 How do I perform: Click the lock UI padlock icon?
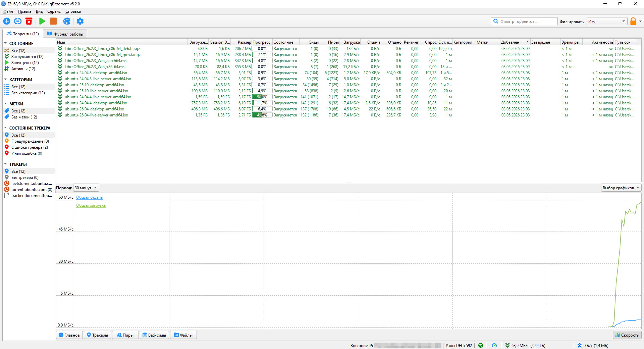pos(633,21)
